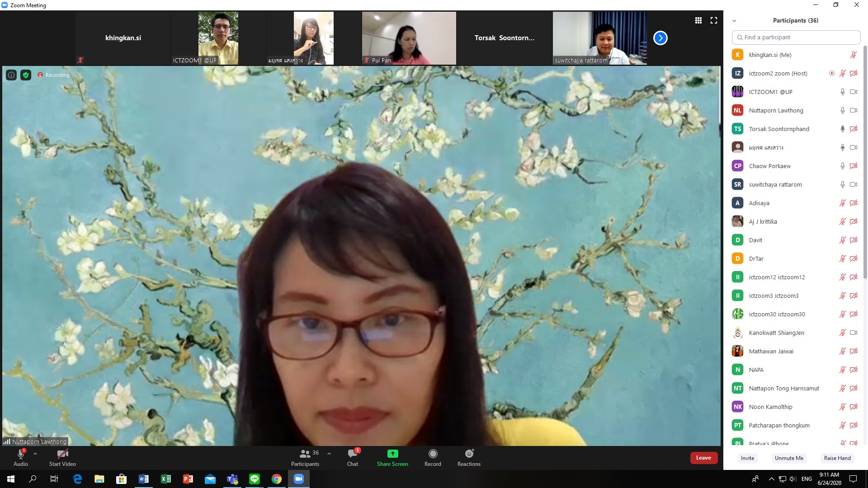This screenshot has height=488, width=868.
Task: Collapse the Participants panel chevron
Action: (x=734, y=21)
